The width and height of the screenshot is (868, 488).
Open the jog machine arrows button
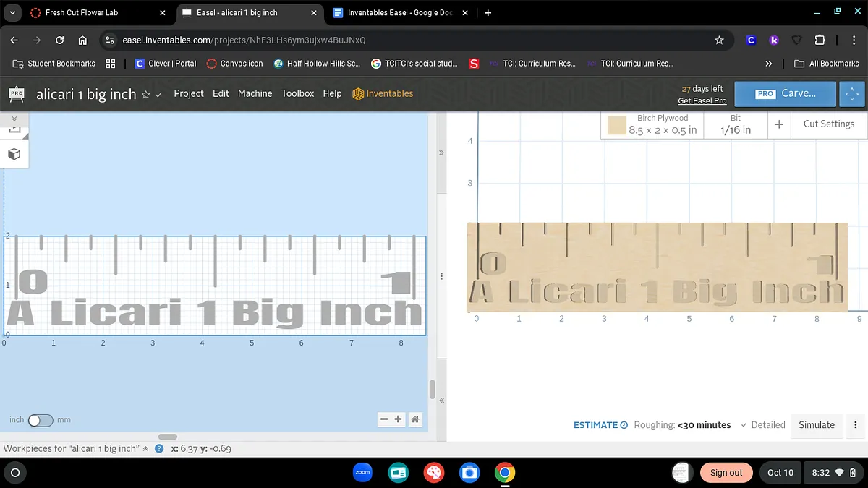click(852, 94)
